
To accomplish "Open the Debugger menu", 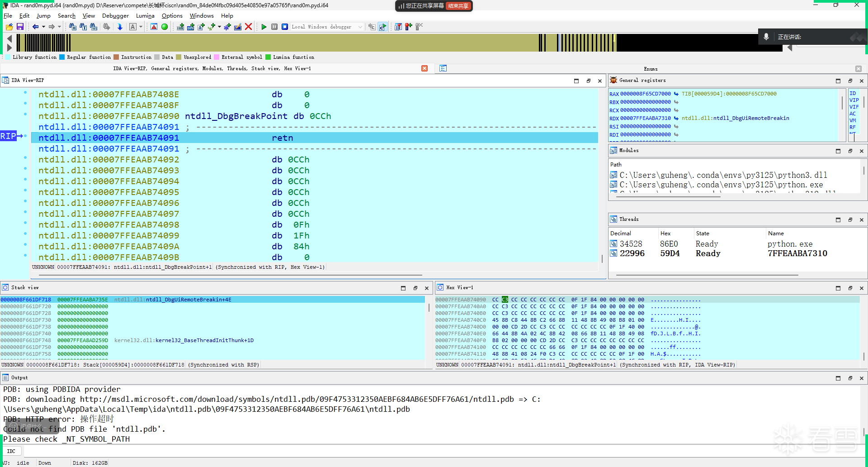I will [115, 16].
